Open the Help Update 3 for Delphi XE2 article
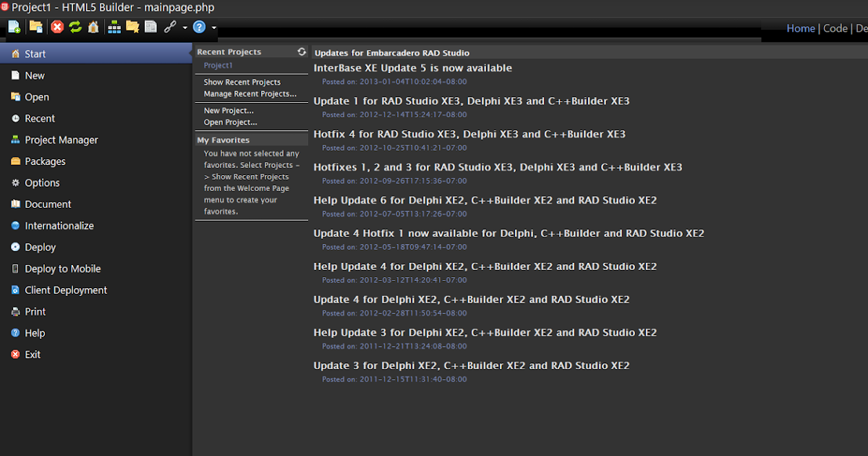 (x=485, y=333)
